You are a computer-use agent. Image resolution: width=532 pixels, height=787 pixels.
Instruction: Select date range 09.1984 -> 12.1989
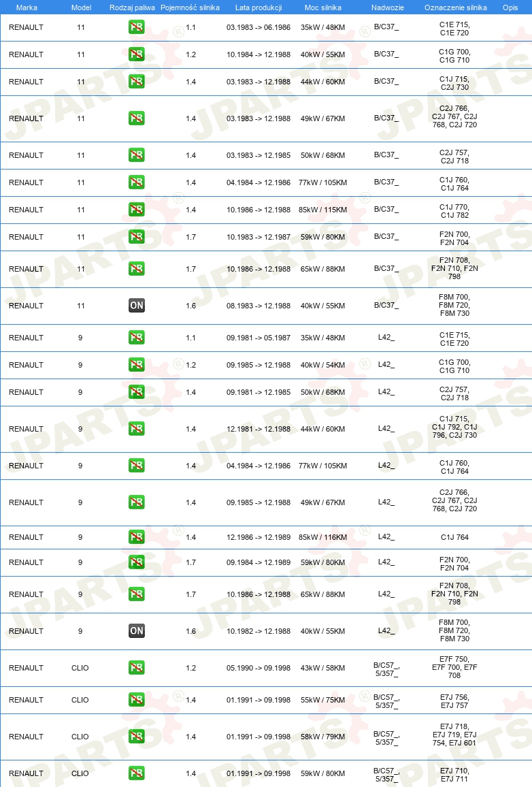click(x=259, y=562)
